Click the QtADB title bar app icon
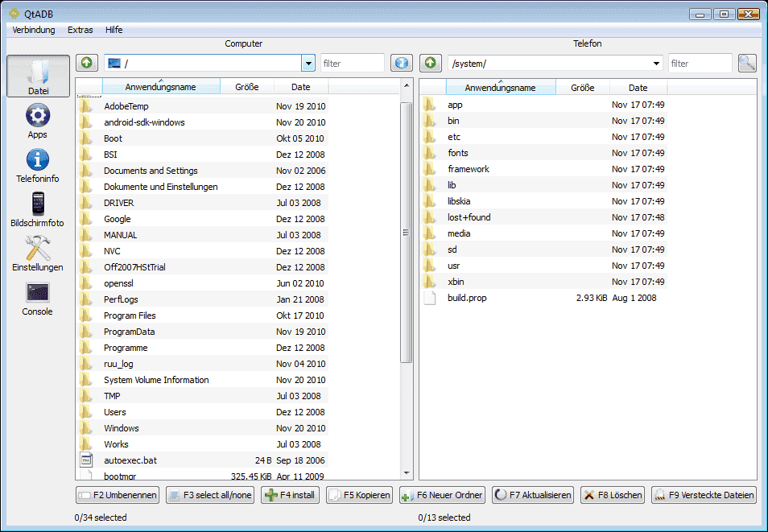Screen dimensions: 768x532 coord(14,14)
